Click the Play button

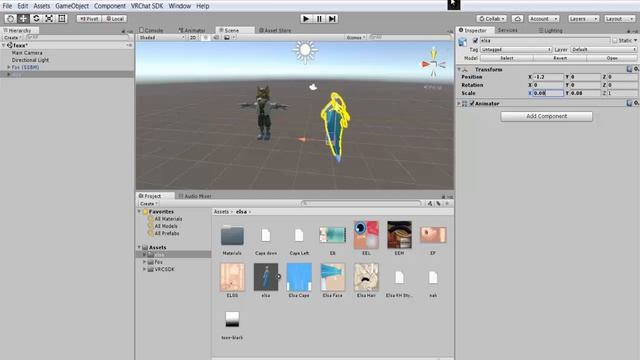coord(306,19)
